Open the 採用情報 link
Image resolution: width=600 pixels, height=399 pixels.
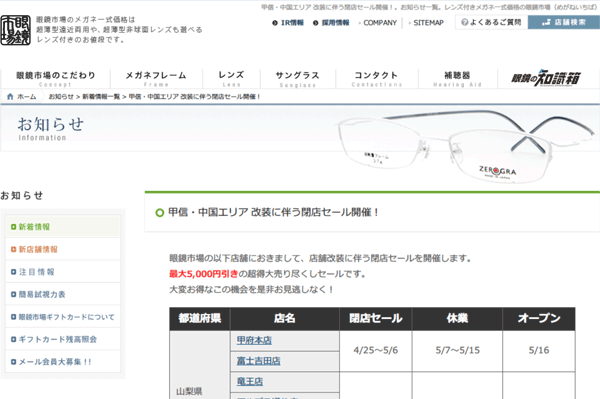tap(331, 23)
